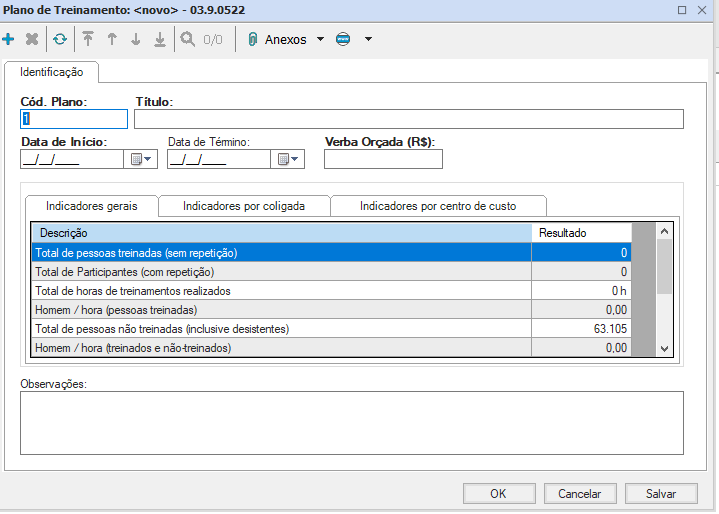Viewport: 719px width, 514px height.
Task: Click the blue globe icon in the toolbar
Action: tap(343, 40)
